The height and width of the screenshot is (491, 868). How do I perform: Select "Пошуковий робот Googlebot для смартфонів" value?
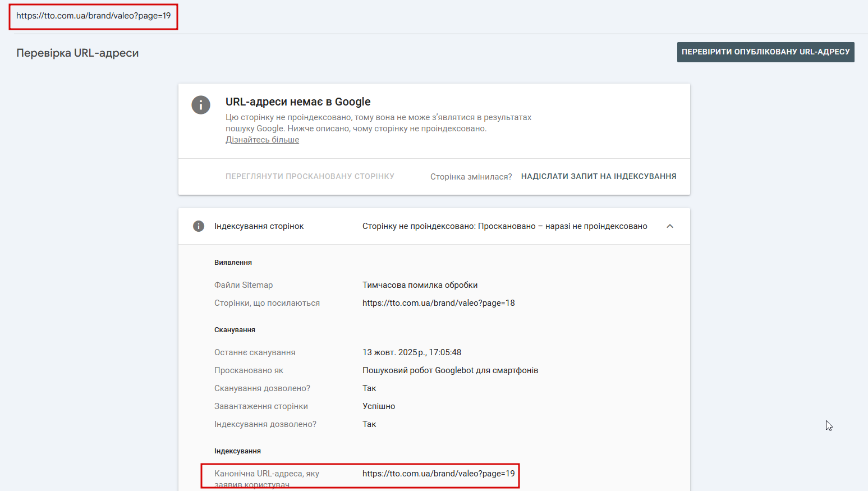pos(450,370)
